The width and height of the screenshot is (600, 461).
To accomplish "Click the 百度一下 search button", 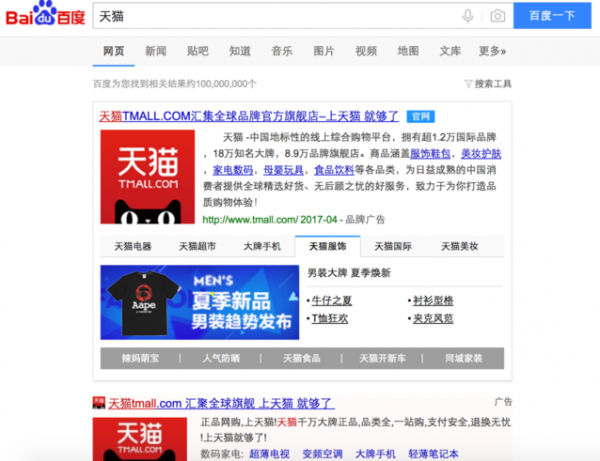I will click(x=552, y=16).
